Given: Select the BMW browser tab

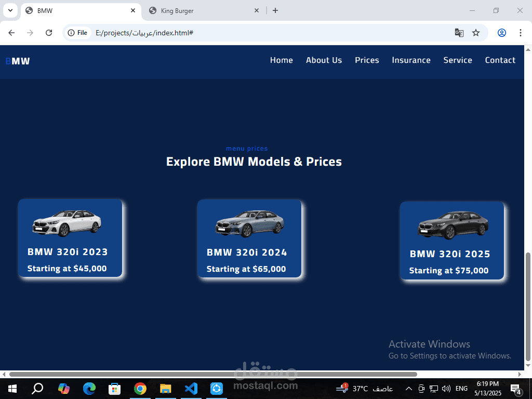Looking at the screenshot, I should click(81, 10).
